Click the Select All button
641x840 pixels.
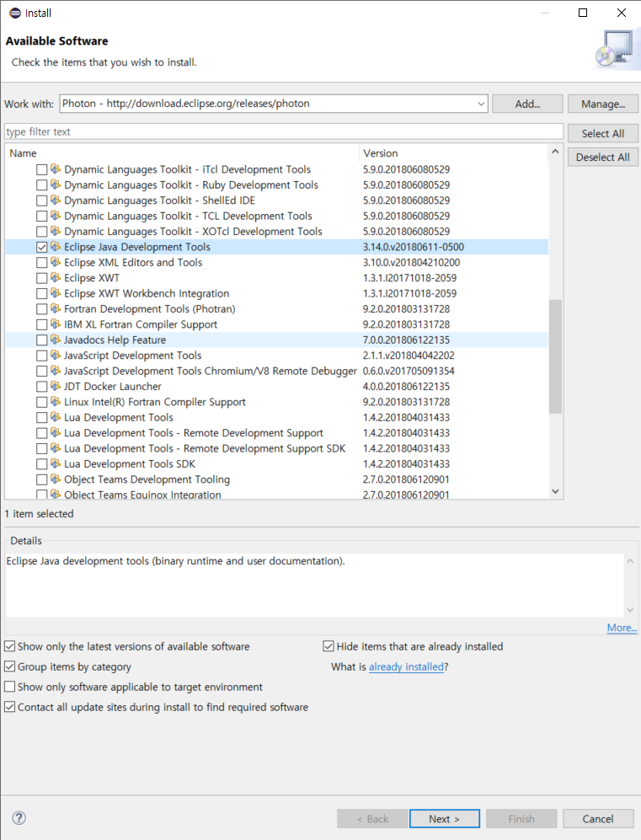pyautogui.click(x=603, y=133)
